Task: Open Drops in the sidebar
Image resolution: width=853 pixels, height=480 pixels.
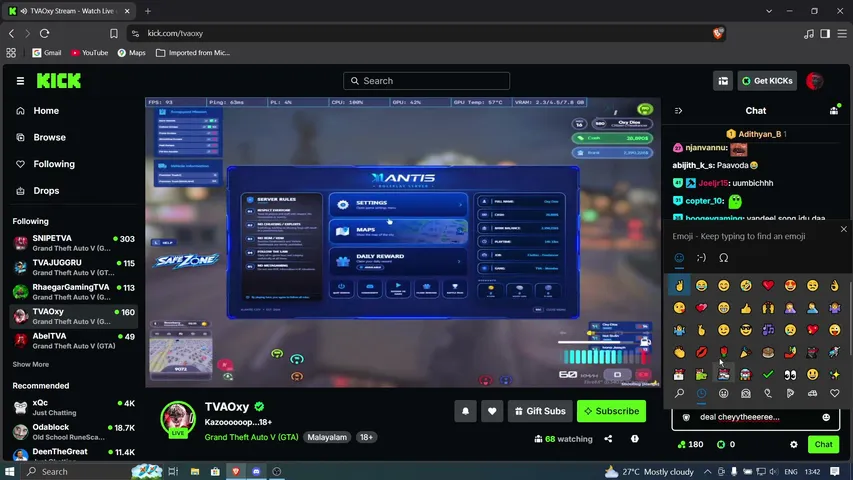Action: click(46, 190)
